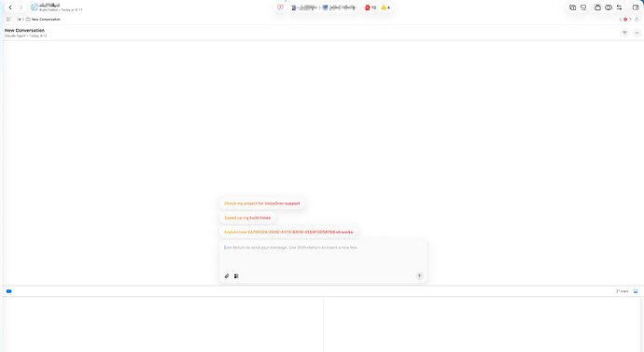644x352 pixels.
Task: Choose 'Speed up my build times' suggestion
Action: point(247,218)
